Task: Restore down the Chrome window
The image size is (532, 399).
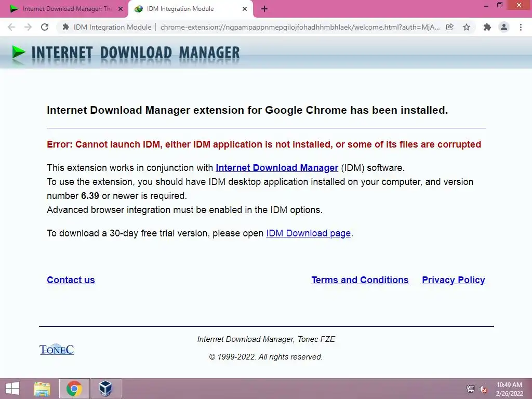Action: click(x=499, y=5)
